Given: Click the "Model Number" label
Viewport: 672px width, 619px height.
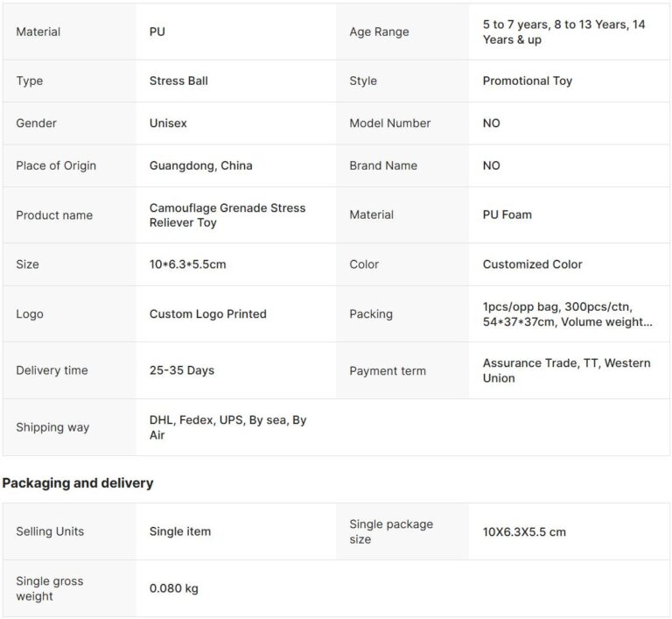Looking at the screenshot, I should pyautogui.click(x=389, y=123).
